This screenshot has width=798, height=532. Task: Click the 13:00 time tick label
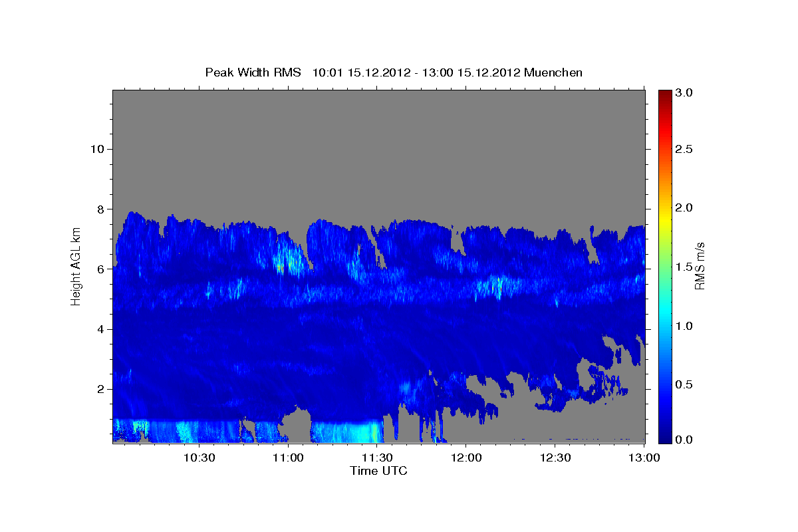[644, 458]
